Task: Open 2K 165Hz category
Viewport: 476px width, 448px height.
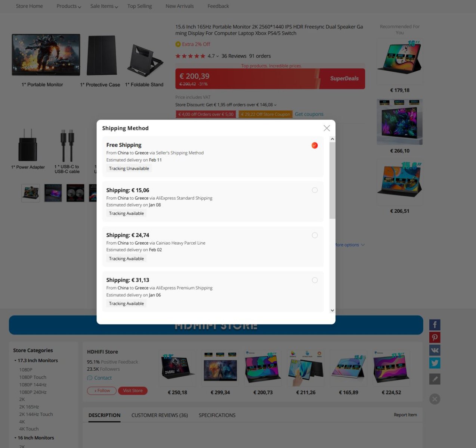Action: click(x=29, y=407)
